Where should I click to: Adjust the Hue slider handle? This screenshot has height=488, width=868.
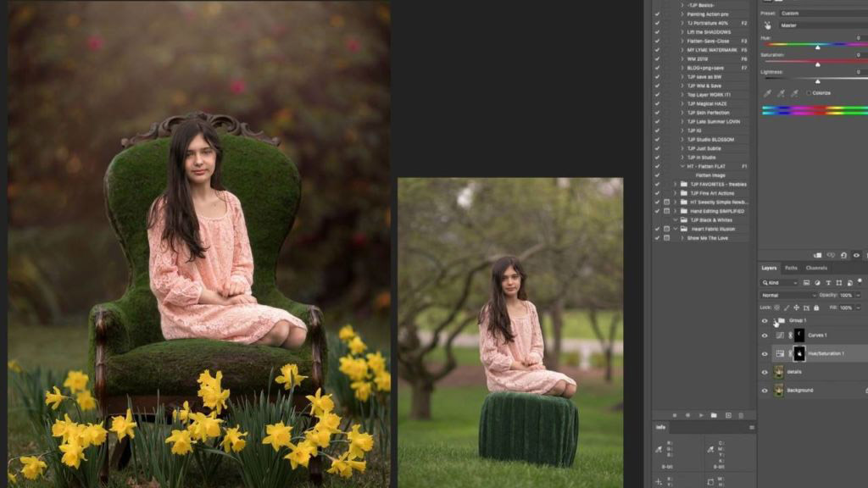pyautogui.click(x=818, y=48)
